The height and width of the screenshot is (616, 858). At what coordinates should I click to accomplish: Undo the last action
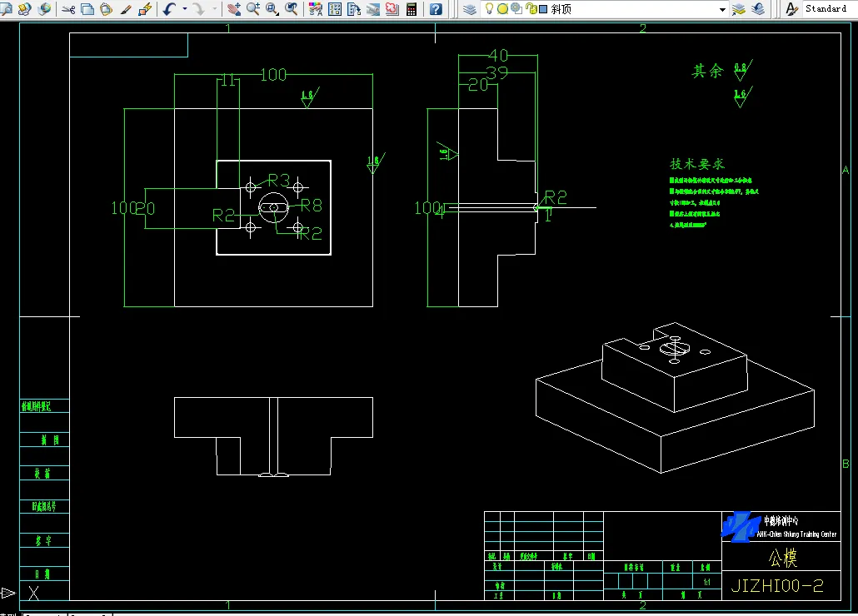coord(170,9)
